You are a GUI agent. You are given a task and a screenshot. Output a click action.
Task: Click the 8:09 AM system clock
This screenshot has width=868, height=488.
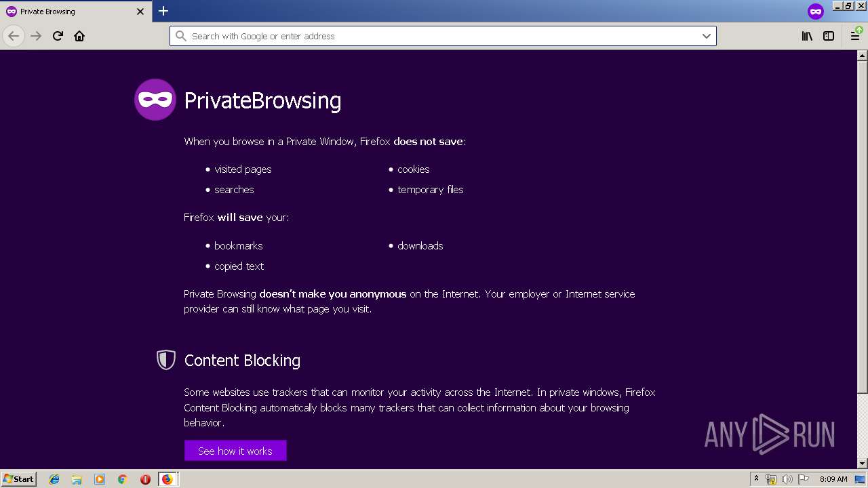[x=833, y=479]
